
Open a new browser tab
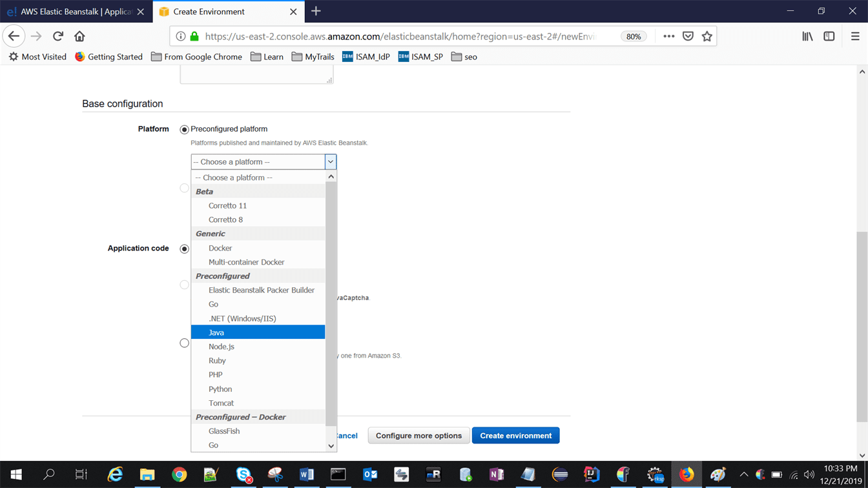[316, 11]
